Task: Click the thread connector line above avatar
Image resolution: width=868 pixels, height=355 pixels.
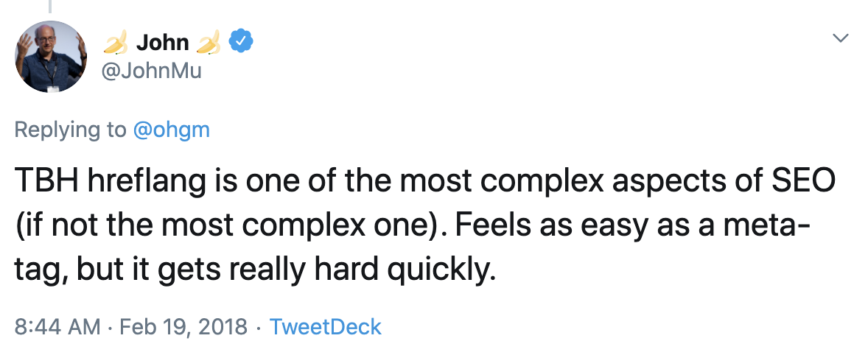Action: coord(51,6)
